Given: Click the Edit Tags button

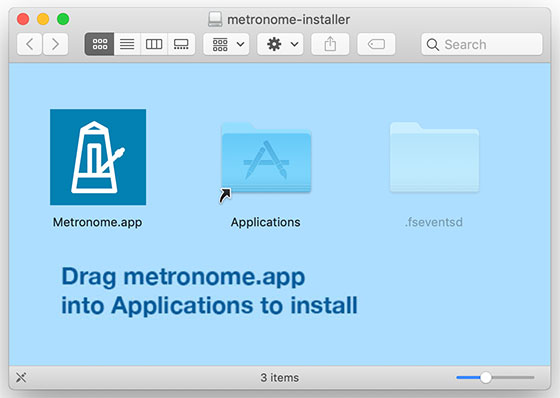Looking at the screenshot, I should pyautogui.click(x=376, y=44).
